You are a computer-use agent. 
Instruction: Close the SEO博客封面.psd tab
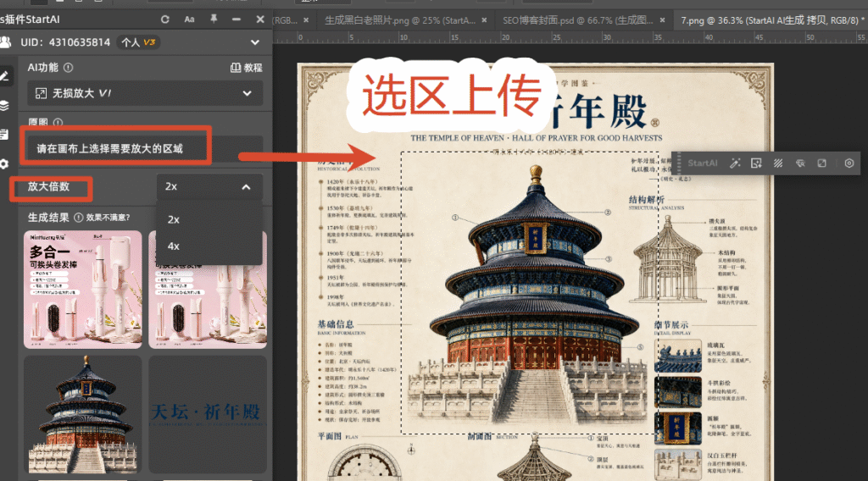(x=662, y=20)
